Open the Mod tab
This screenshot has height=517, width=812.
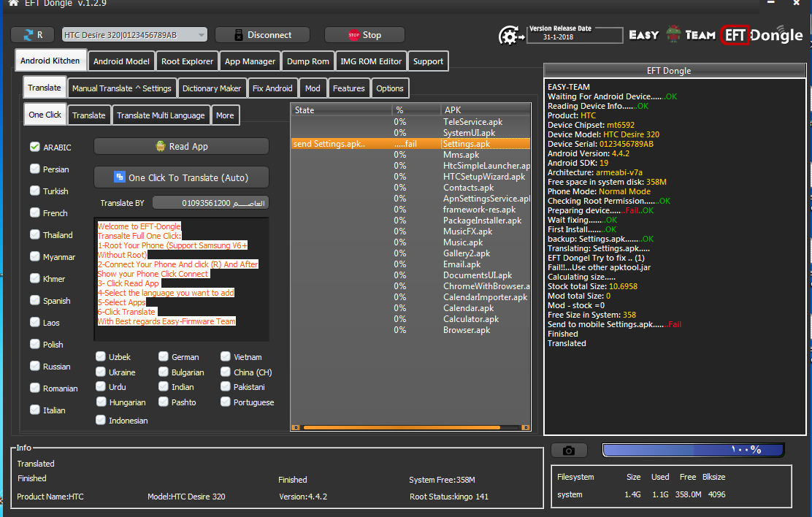(x=313, y=88)
